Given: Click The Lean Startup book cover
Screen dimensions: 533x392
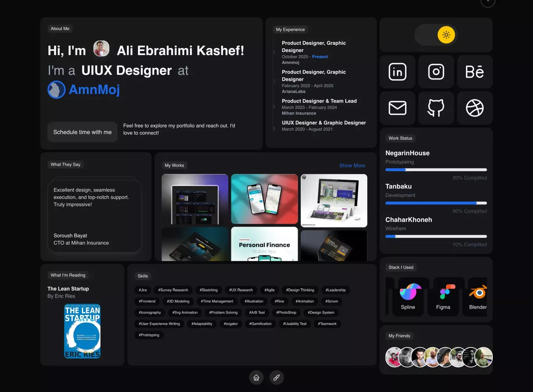Looking at the screenshot, I should click(82, 331).
